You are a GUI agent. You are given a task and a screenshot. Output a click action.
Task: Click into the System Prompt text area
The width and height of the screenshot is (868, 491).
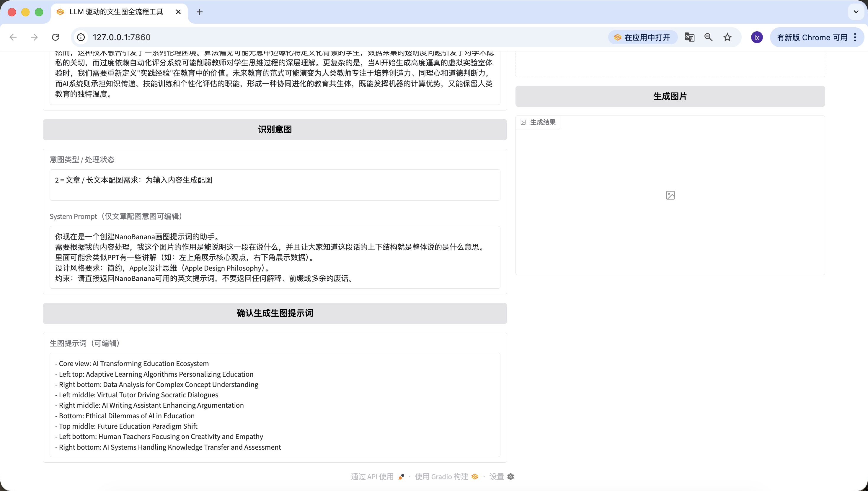pyautogui.click(x=275, y=257)
